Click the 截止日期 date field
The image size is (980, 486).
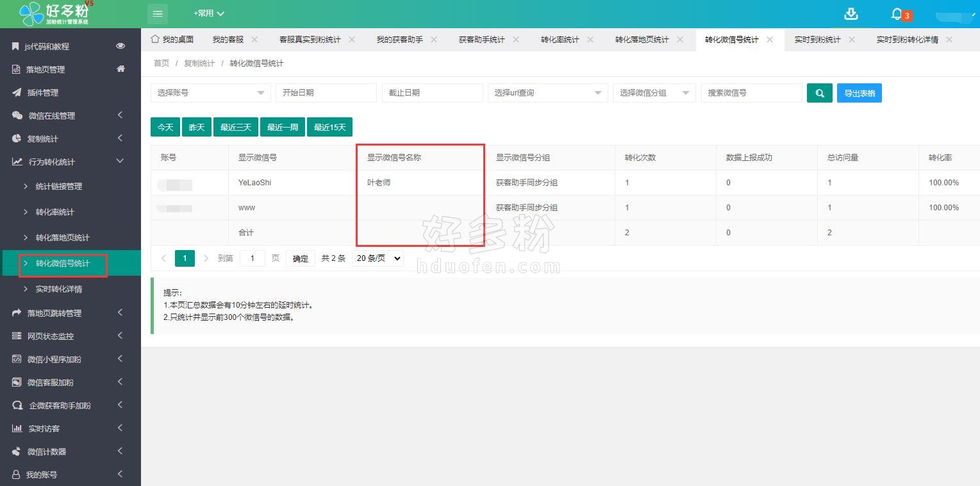433,93
